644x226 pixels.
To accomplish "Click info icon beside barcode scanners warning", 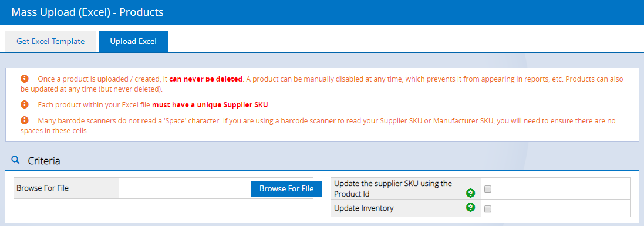I will (x=24, y=121).
